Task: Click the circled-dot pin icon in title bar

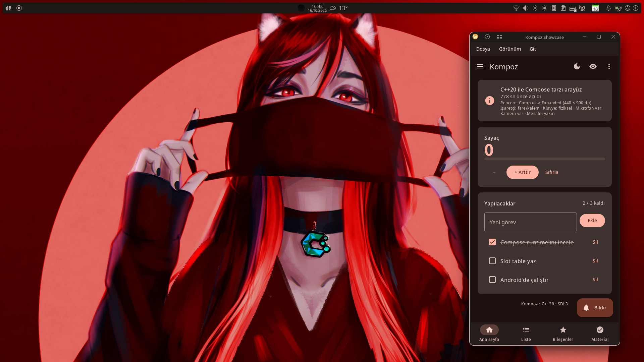Action: [x=487, y=37]
